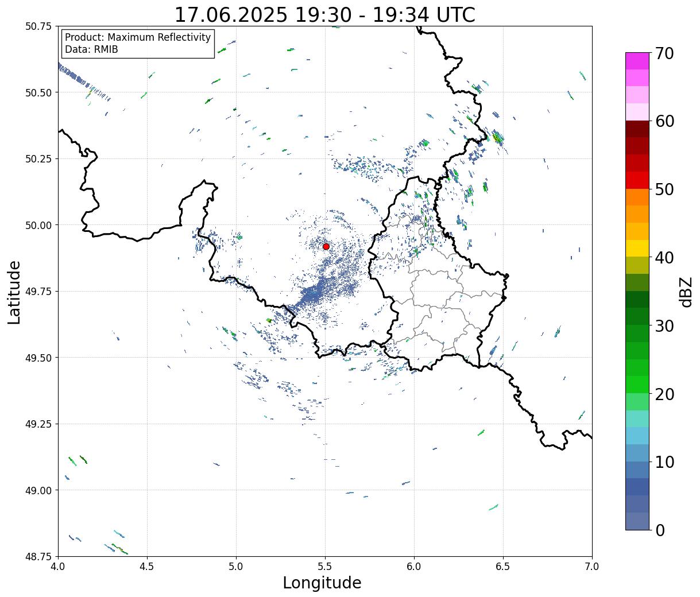Click the 10 colorbar tick label
700x597 pixels.
[x=664, y=462]
